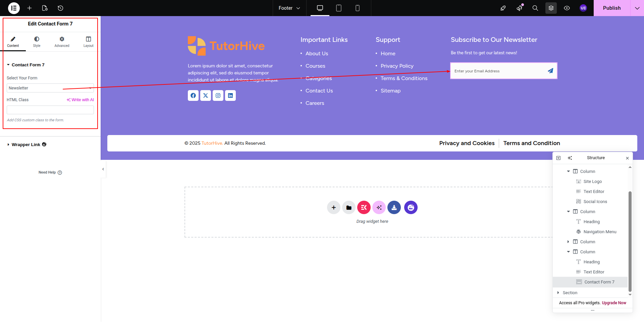Switch to the Style tab

pyautogui.click(x=37, y=42)
